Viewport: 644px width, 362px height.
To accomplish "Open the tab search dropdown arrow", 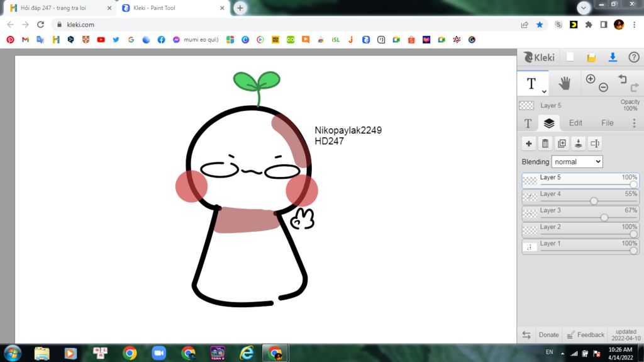I will pyautogui.click(x=583, y=8).
